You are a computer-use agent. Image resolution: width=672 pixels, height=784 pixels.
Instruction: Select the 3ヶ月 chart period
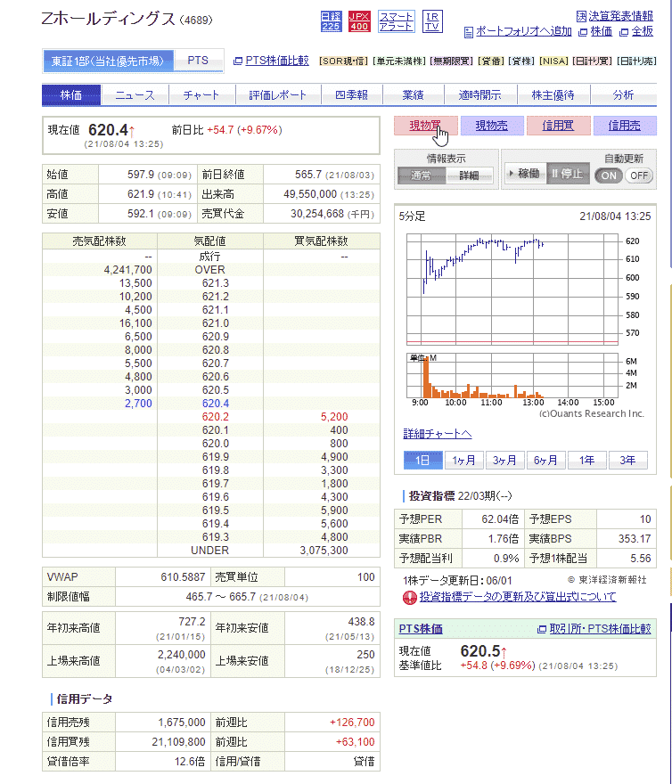(504, 460)
